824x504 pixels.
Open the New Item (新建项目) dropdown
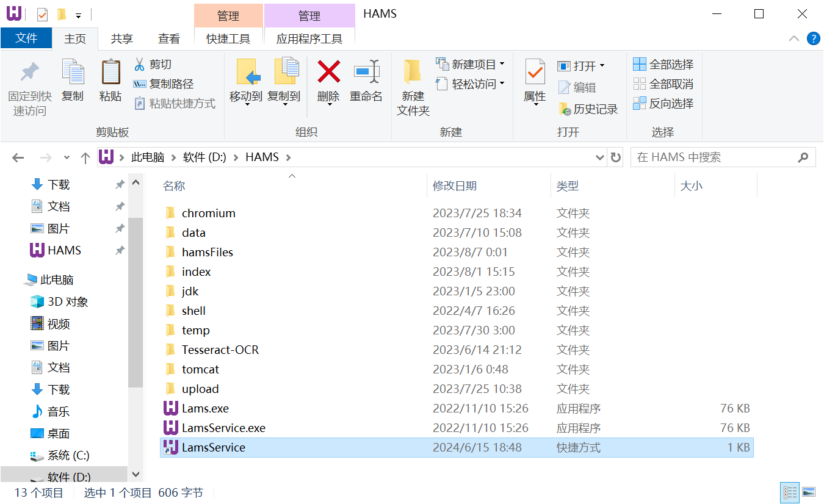click(x=502, y=64)
